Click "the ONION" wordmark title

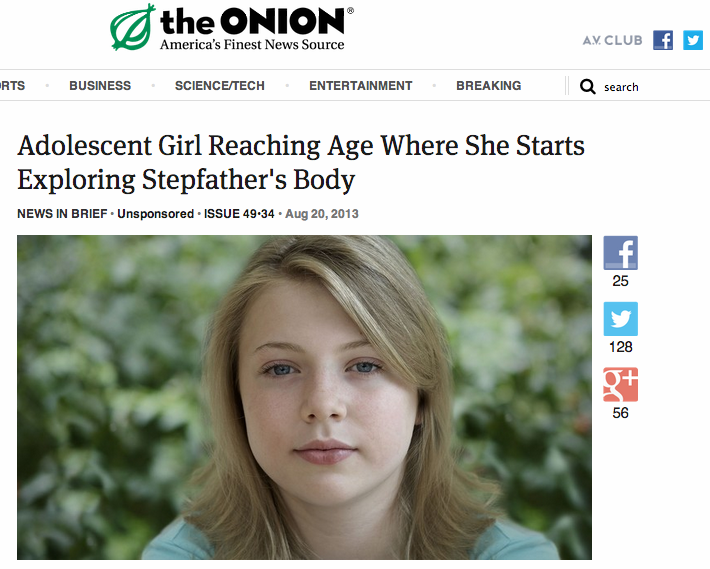click(x=255, y=21)
